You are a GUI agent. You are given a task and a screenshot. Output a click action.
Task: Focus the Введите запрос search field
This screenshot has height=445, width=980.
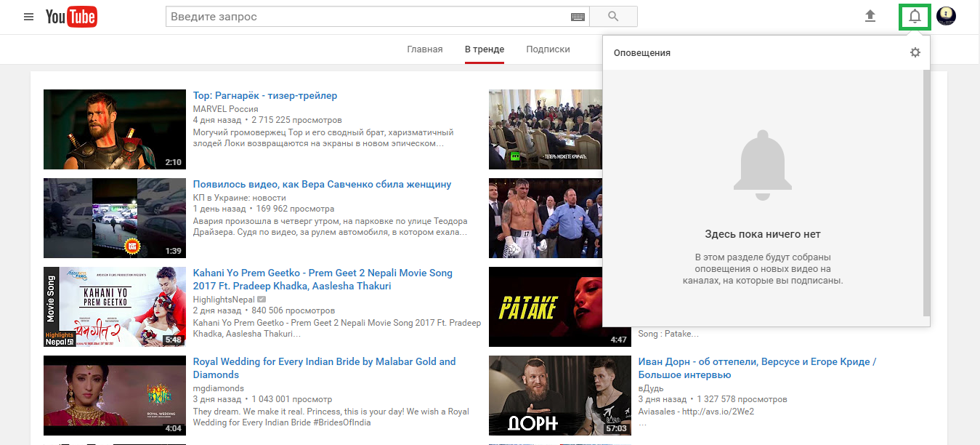(x=367, y=17)
